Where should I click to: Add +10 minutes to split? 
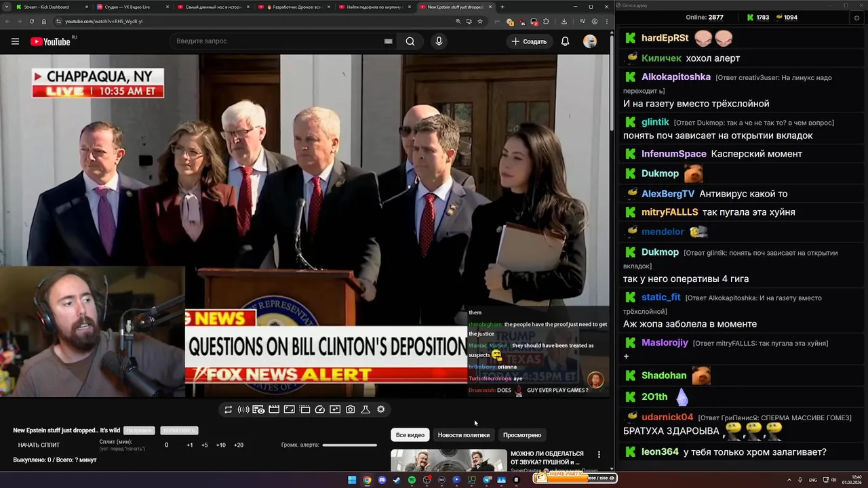click(x=221, y=445)
